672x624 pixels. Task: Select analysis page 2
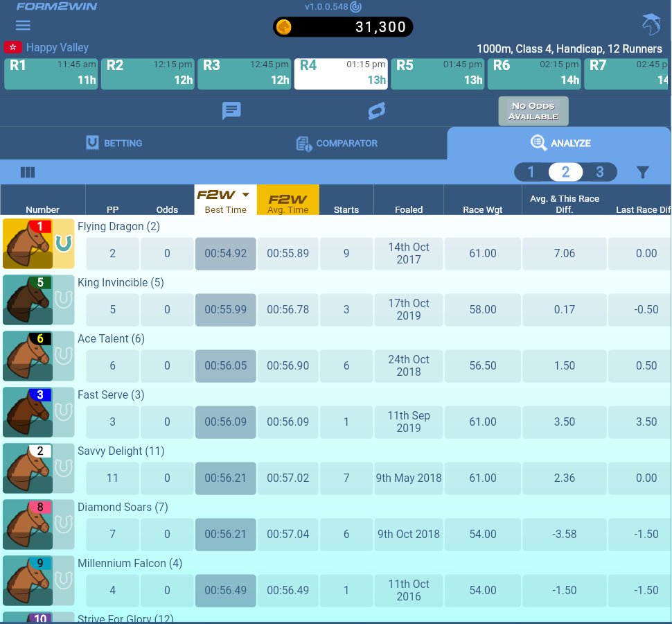coord(566,172)
